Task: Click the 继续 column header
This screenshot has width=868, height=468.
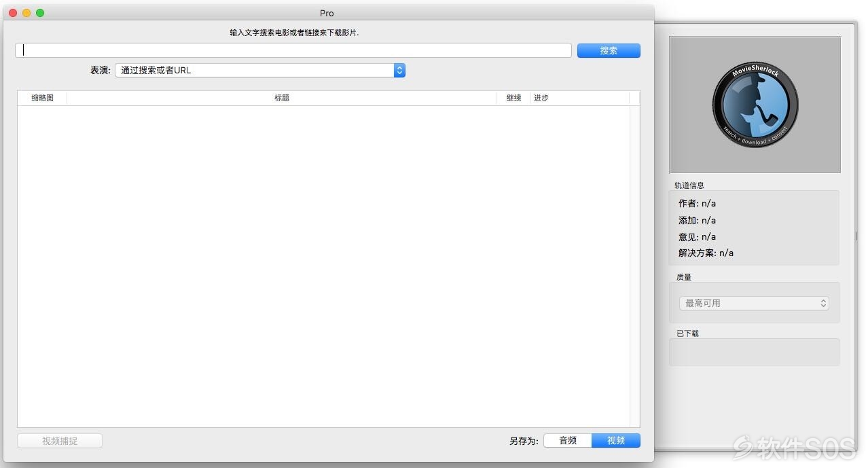Action: [514, 98]
